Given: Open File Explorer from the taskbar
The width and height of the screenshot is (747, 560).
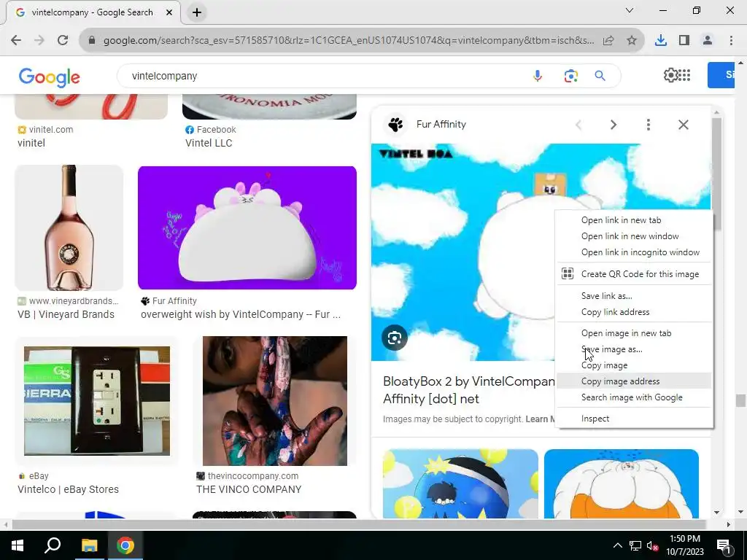Looking at the screenshot, I should [x=88, y=545].
